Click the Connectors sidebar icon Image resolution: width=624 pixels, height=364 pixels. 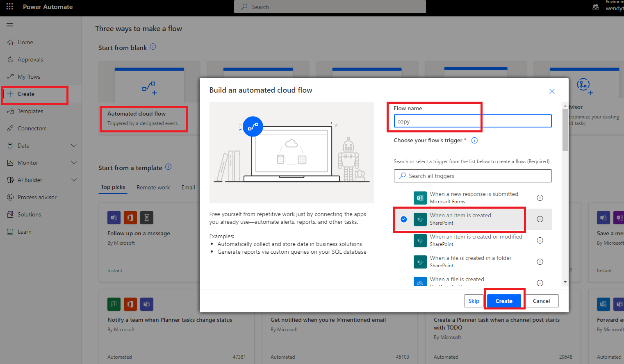tap(10, 128)
